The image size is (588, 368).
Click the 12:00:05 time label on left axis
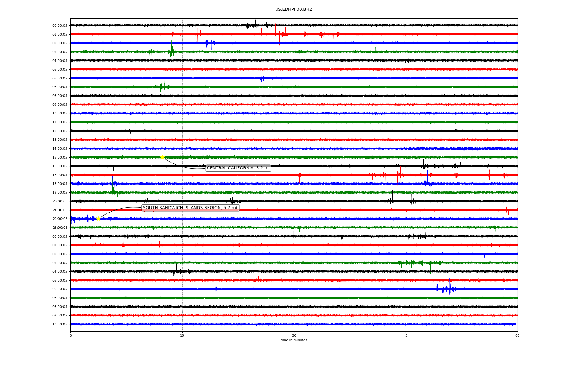point(60,131)
